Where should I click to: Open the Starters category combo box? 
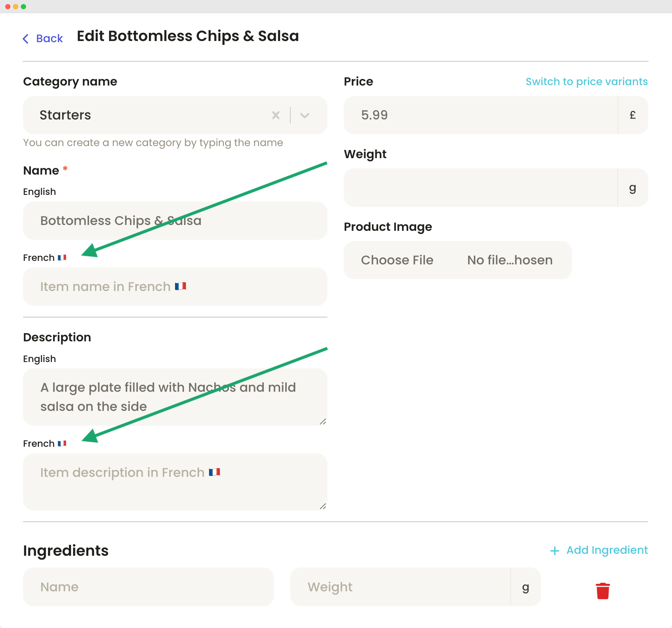tap(175, 115)
